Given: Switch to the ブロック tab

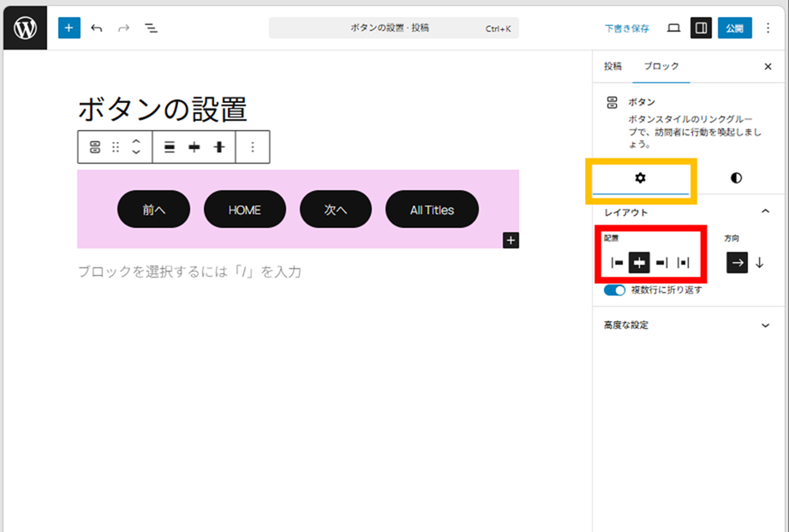Looking at the screenshot, I should coord(661,66).
